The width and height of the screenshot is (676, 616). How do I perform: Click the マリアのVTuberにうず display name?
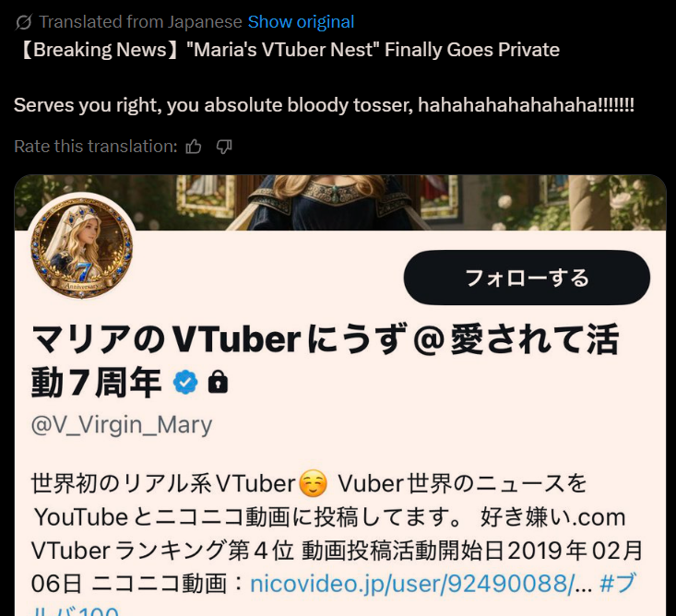[325, 361]
